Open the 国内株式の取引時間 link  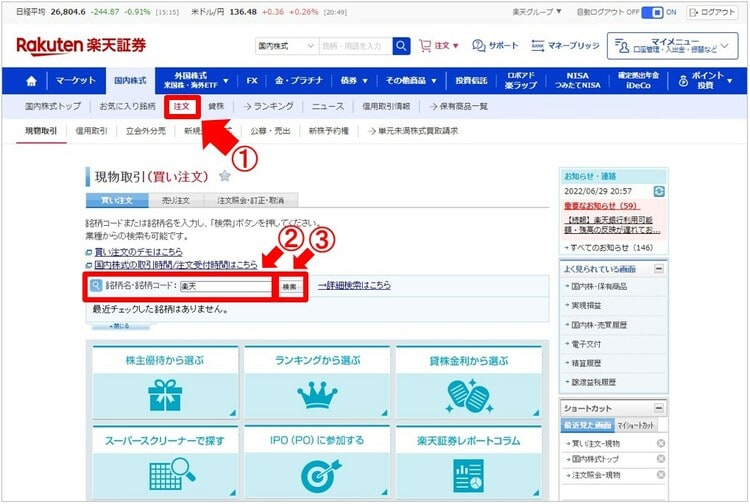point(176,264)
